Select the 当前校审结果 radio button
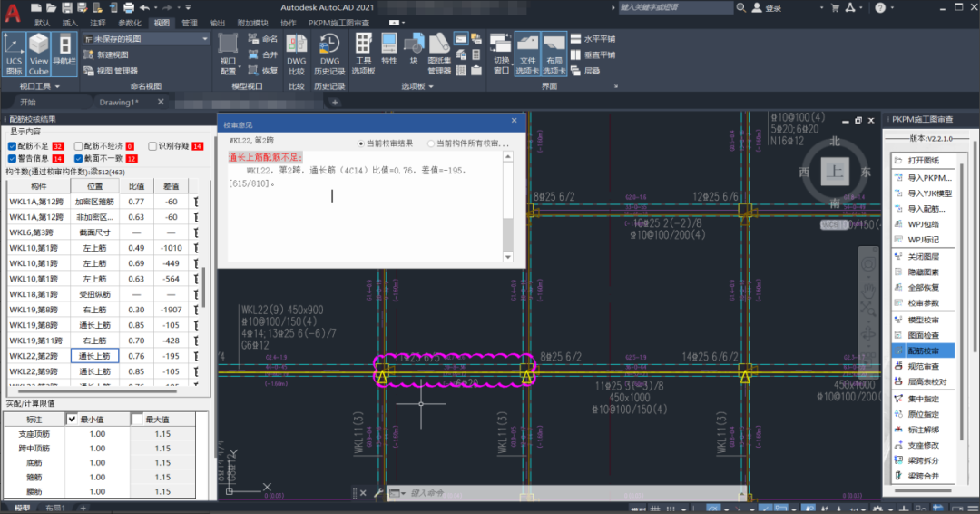980x514 pixels. [360, 143]
